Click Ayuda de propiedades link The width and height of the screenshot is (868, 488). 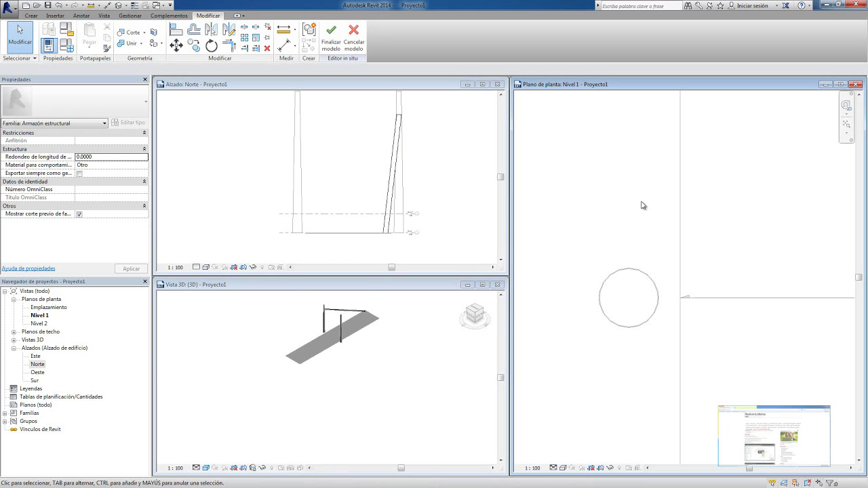click(x=28, y=268)
